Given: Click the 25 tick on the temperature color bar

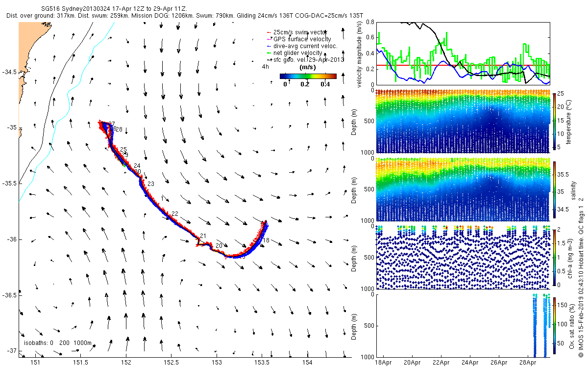Looking at the screenshot, I should coord(562,93).
